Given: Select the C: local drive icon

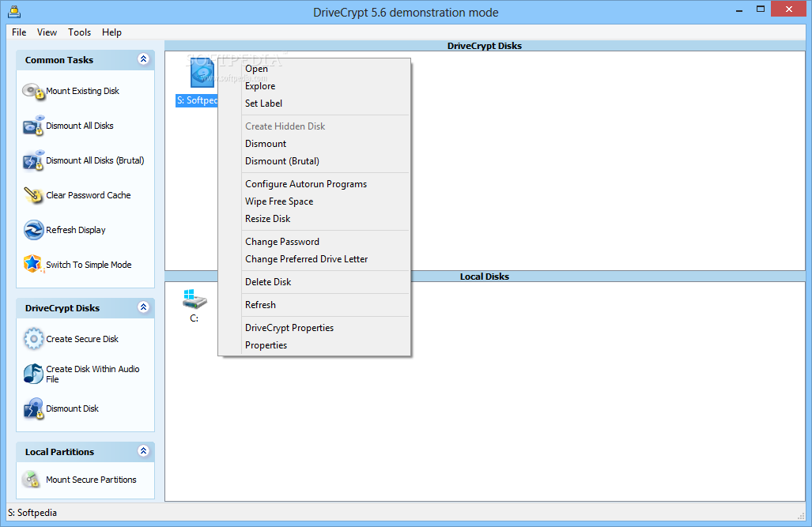Looking at the screenshot, I should [x=195, y=299].
